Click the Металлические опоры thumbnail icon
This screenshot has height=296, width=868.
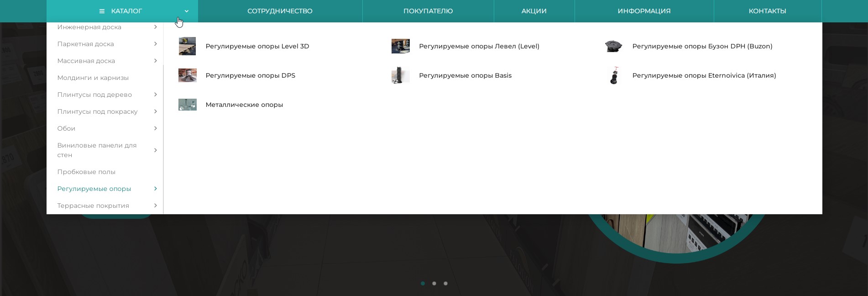(x=187, y=105)
